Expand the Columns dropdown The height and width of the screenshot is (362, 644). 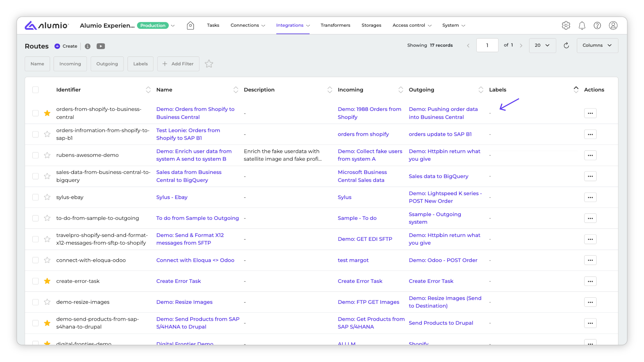[597, 45]
